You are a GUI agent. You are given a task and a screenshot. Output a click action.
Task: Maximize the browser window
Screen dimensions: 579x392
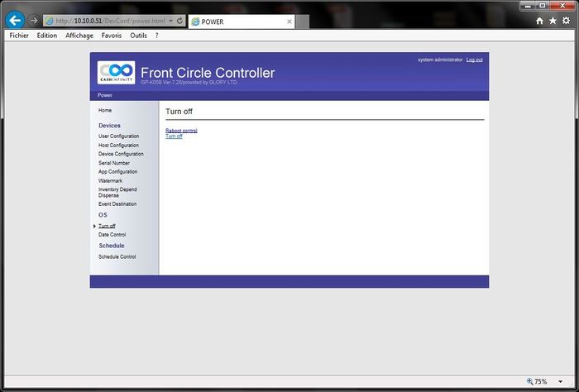point(543,6)
